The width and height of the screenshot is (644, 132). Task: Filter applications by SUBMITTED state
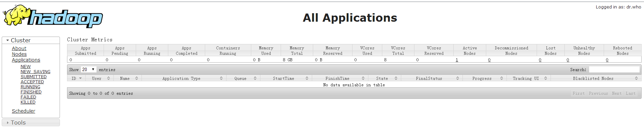point(34,77)
